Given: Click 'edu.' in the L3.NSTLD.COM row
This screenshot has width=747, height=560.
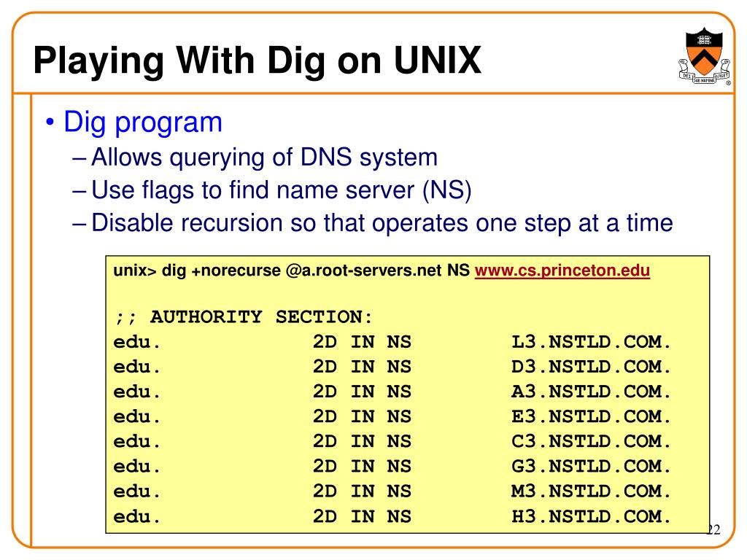Looking at the screenshot, I should [137, 342].
